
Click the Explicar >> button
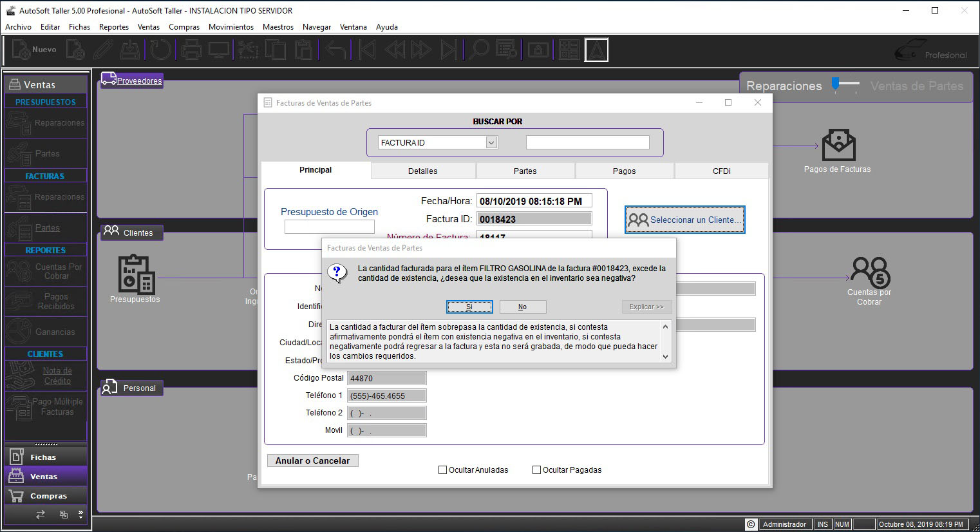pyautogui.click(x=646, y=307)
